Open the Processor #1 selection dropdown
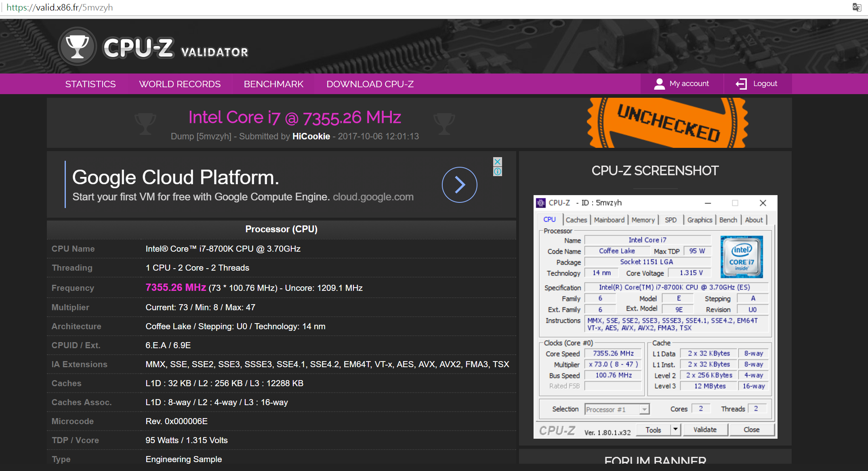This screenshot has width=868, height=471. click(x=617, y=410)
